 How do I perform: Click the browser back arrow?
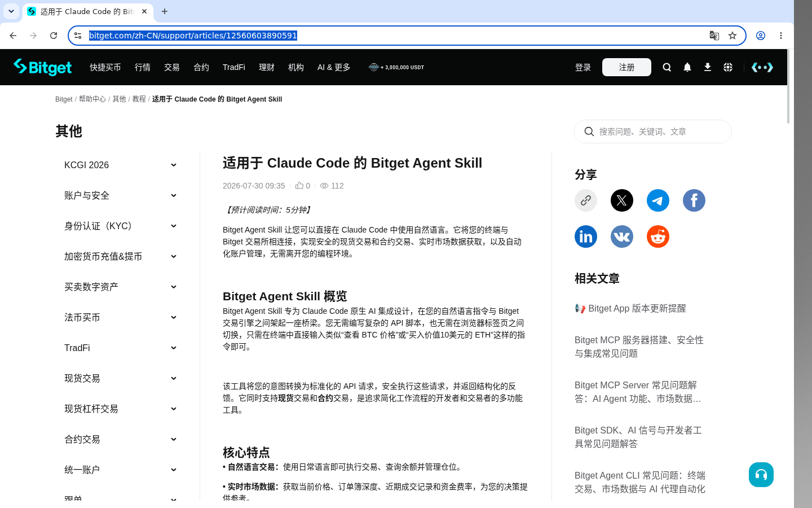click(13, 36)
